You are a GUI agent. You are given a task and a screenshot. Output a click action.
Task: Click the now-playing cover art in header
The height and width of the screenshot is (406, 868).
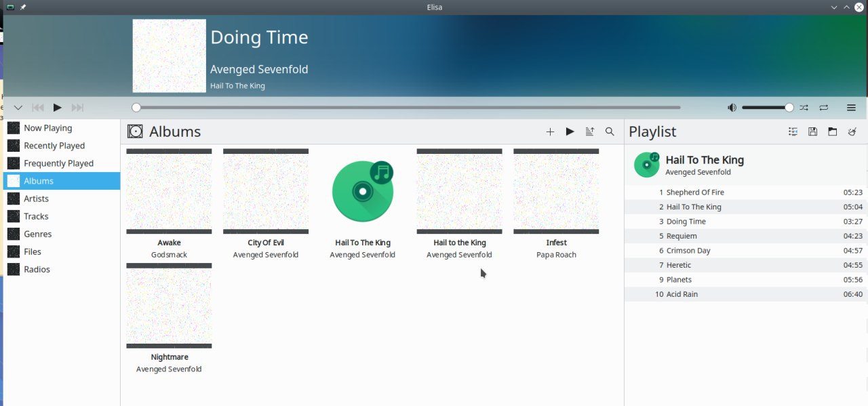coord(169,56)
